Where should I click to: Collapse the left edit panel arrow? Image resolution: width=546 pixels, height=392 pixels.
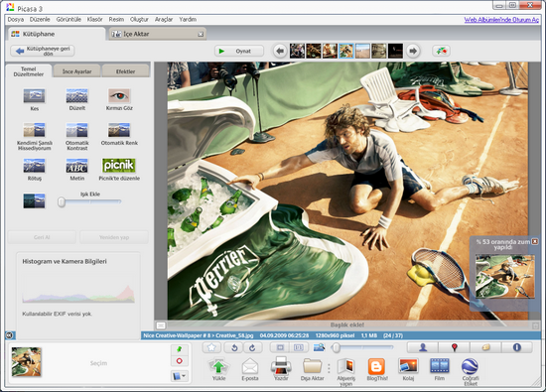9,335
